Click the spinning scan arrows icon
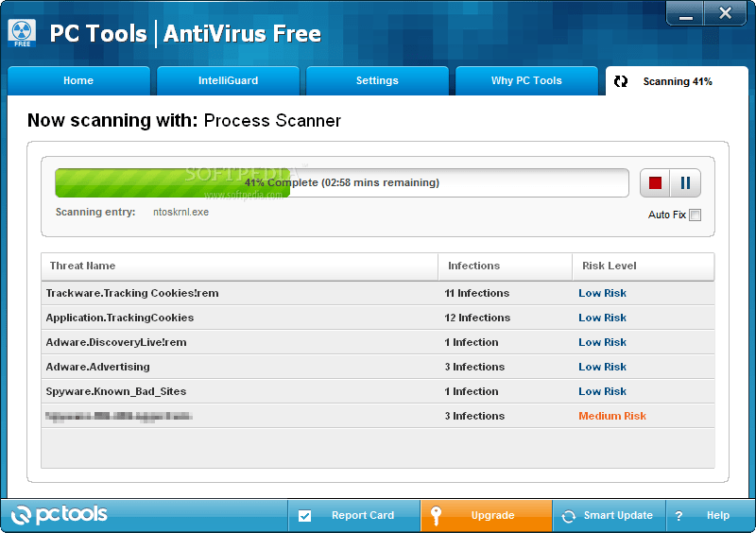This screenshot has height=533, width=756. [621, 81]
